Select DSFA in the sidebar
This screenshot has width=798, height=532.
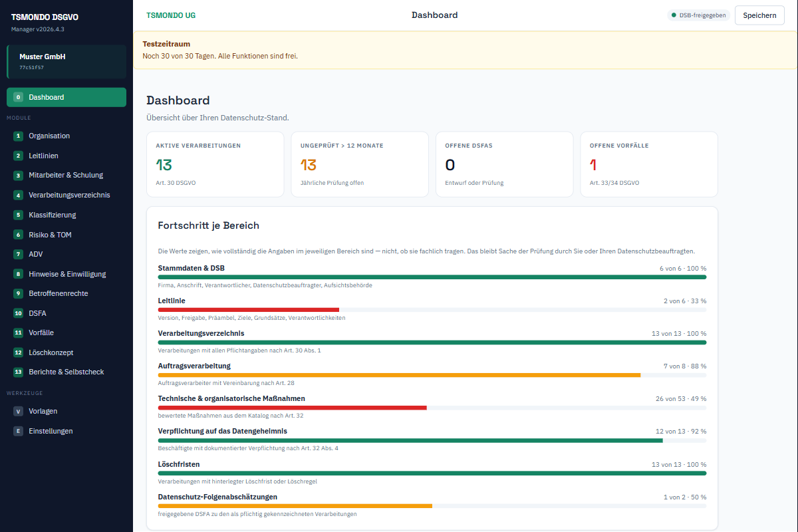66,313
